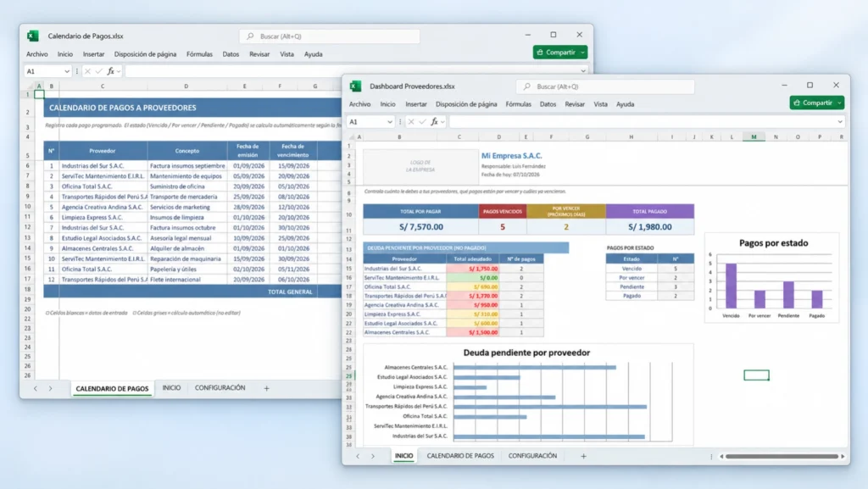Select column M header in Dashboard window
The width and height of the screenshot is (868, 489).
pos(754,136)
